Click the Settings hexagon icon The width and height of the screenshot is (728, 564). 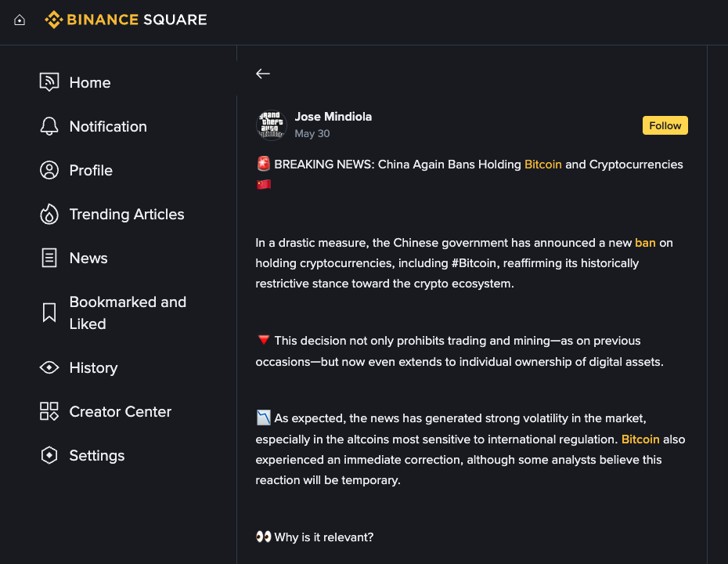coord(49,455)
